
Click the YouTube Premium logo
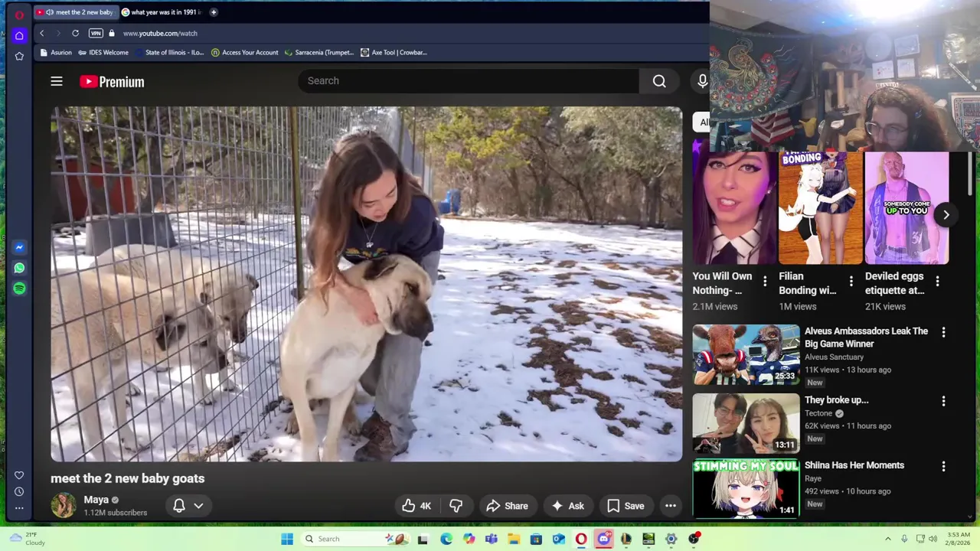point(112,82)
